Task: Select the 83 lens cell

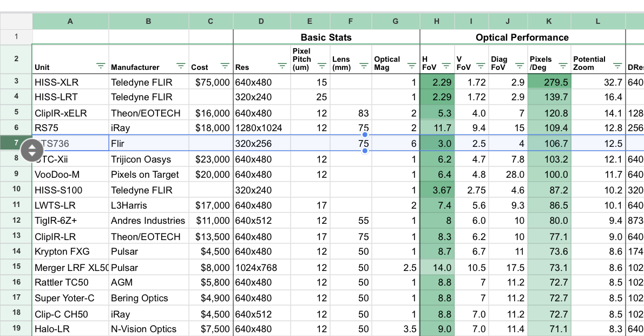Action: [x=351, y=113]
